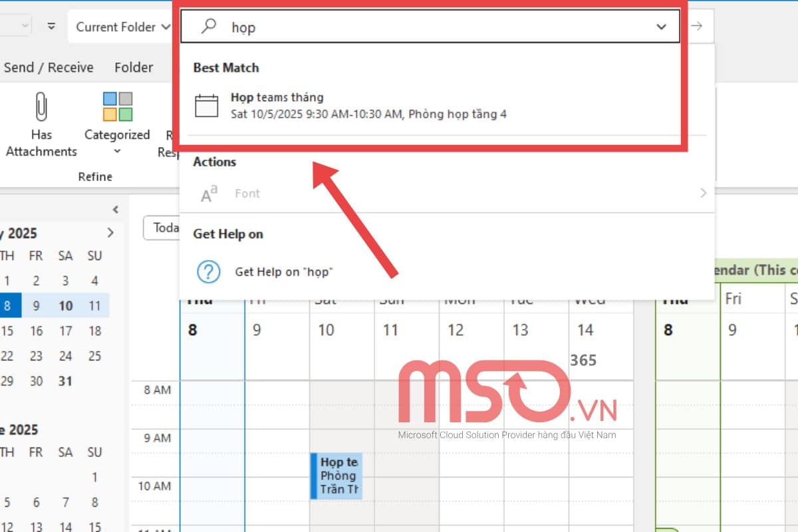Click the magnifier icon in search box
Screen dimensions: 798x532
(x=209, y=27)
